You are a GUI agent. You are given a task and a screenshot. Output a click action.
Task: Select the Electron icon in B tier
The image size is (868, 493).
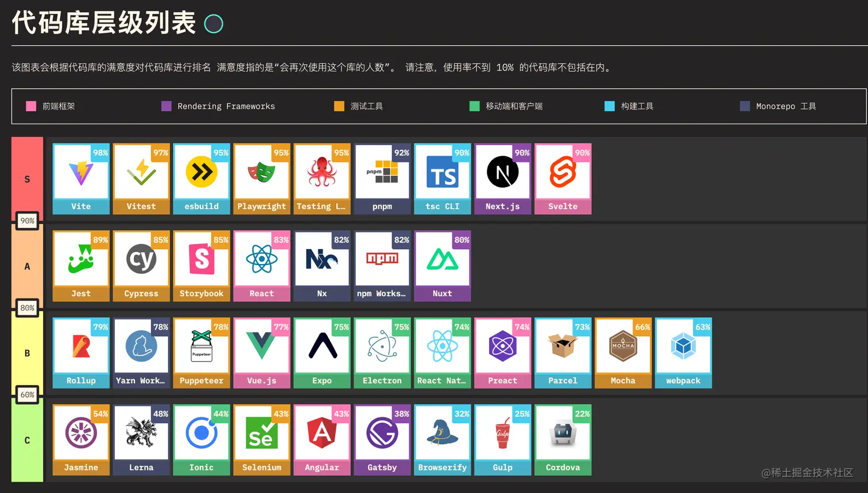[x=382, y=345]
